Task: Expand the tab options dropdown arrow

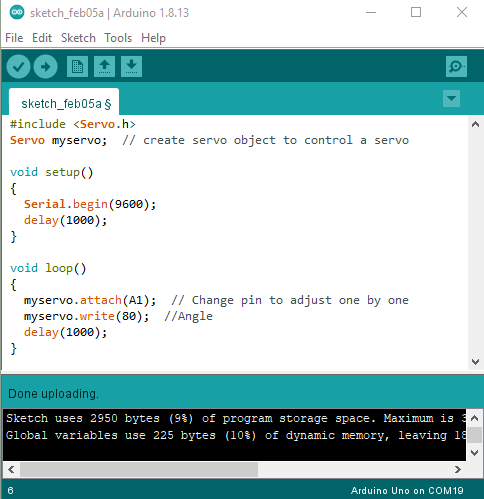Action: tap(451, 98)
